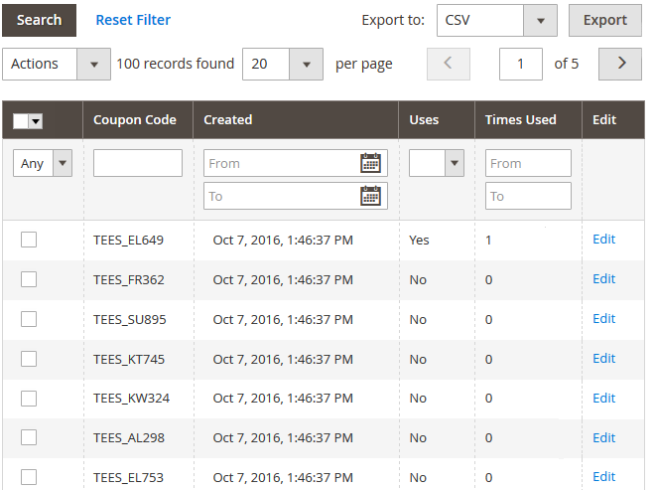Check the TEES_KW324 row checkbox
Image resolution: width=655 pixels, height=490 pixels.
29,398
